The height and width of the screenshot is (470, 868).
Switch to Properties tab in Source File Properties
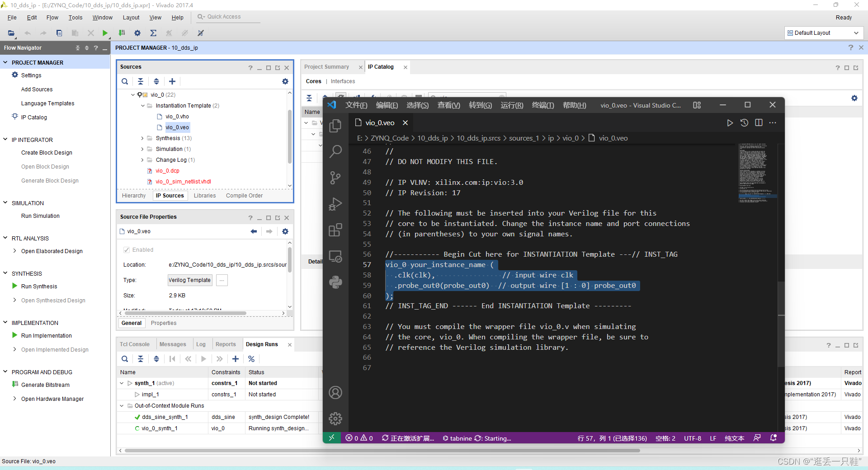164,323
